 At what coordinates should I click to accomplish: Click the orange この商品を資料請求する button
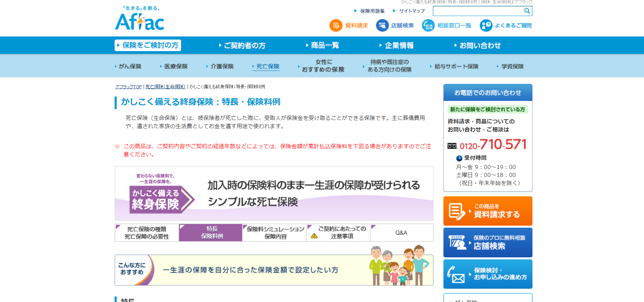tap(488, 211)
